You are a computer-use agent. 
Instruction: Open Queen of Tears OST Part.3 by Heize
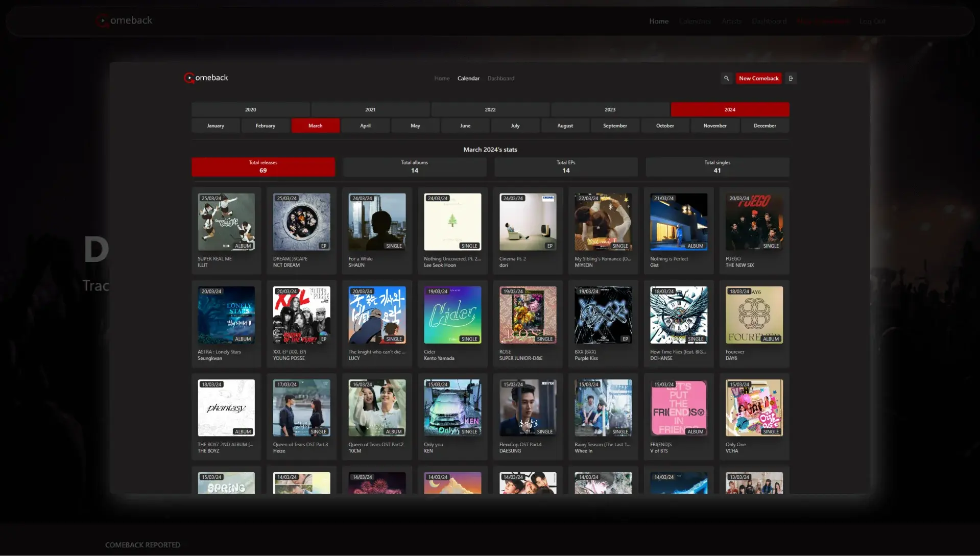tap(301, 407)
